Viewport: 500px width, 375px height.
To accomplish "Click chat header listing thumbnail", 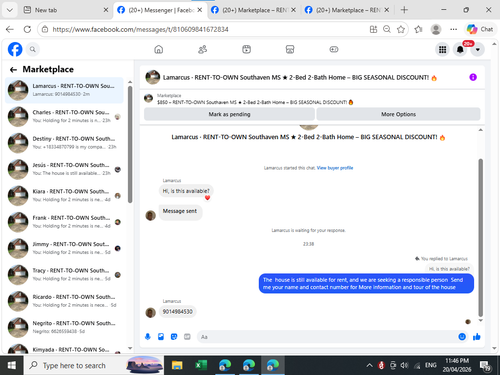I will pyautogui.click(x=153, y=77).
